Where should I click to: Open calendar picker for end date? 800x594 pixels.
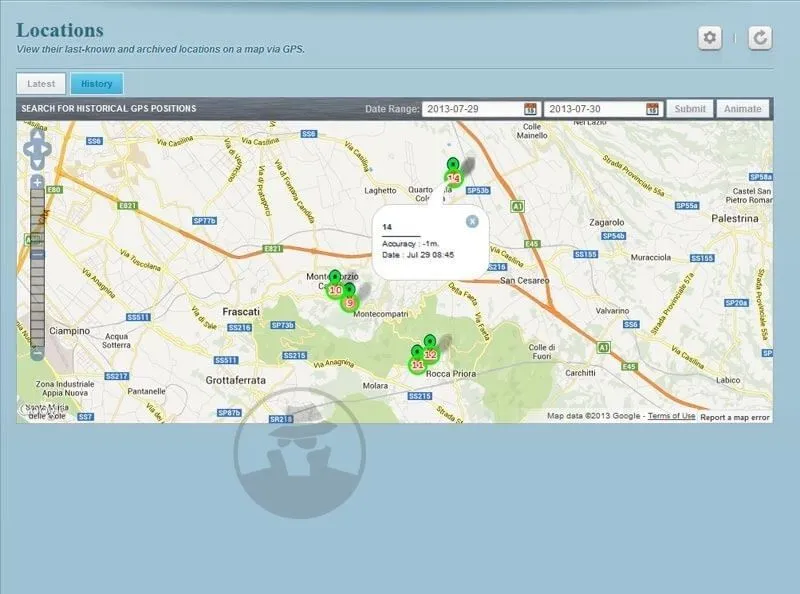pyautogui.click(x=652, y=109)
